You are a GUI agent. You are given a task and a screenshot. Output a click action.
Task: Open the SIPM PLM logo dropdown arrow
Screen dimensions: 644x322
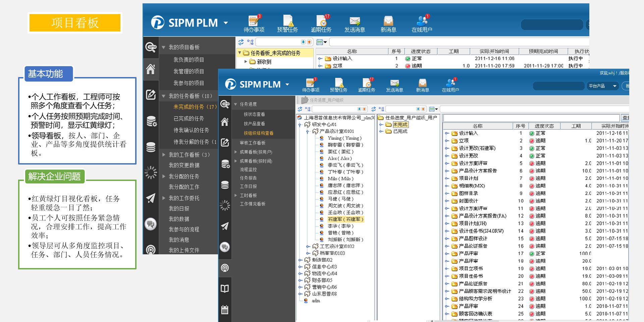point(287,84)
